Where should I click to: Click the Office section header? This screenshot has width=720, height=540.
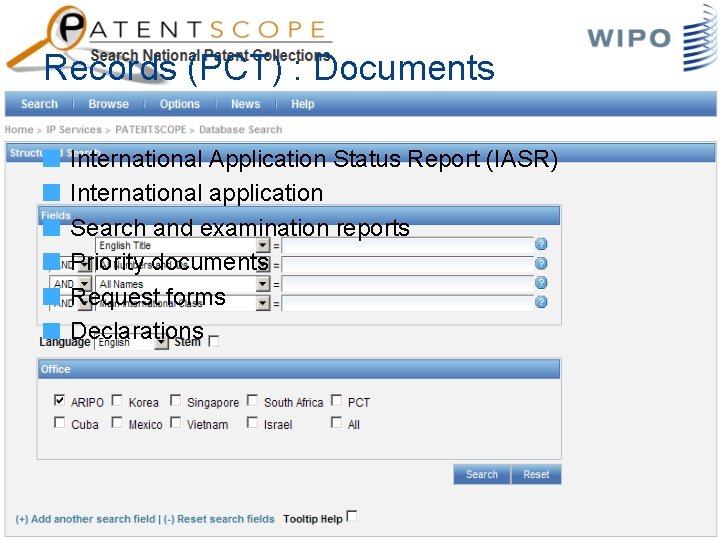point(299,369)
